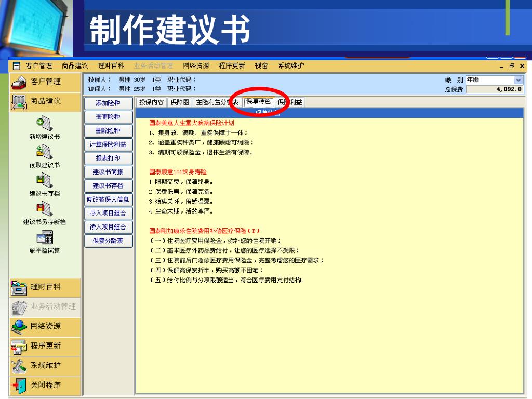Viewport: 532px width, 399px height.
Task: Click the 添加险种 button
Action: tap(108, 103)
